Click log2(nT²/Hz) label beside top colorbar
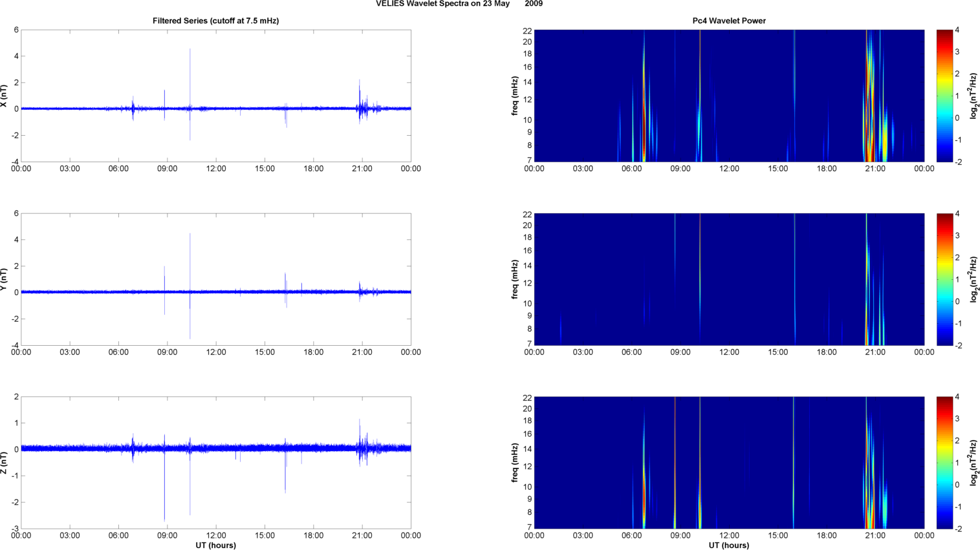 pos(974,96)
